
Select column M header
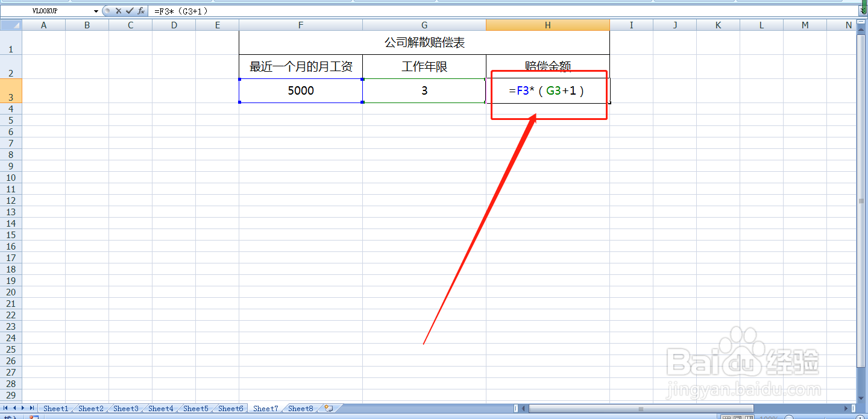[x=805, y=25]
